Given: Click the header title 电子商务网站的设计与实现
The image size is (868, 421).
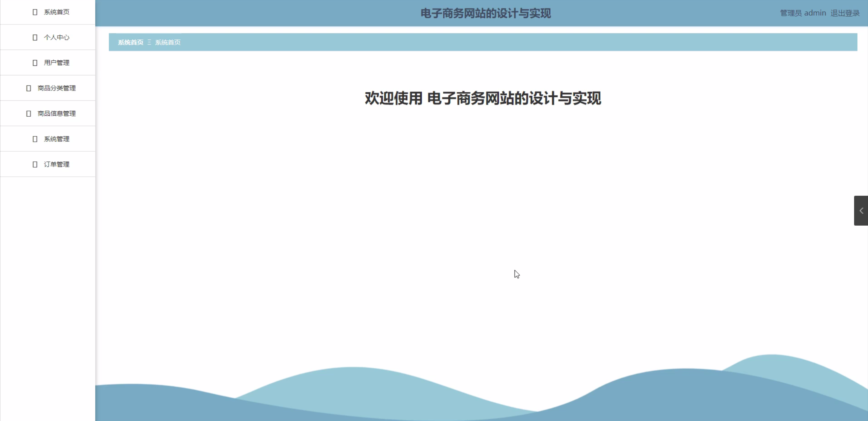Looking at the screenshot, I should pos(485,14).
